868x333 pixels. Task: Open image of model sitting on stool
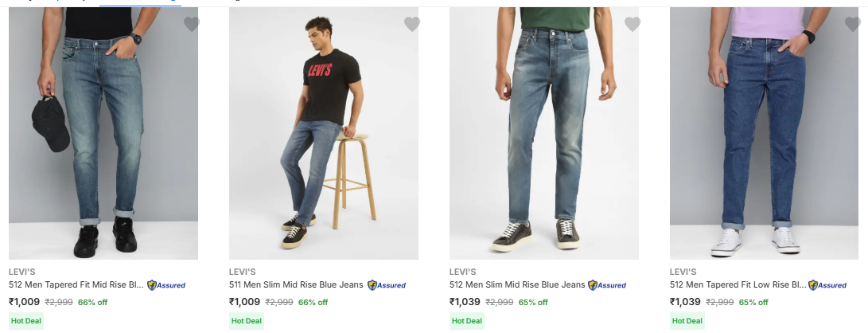tap(324, 135)
